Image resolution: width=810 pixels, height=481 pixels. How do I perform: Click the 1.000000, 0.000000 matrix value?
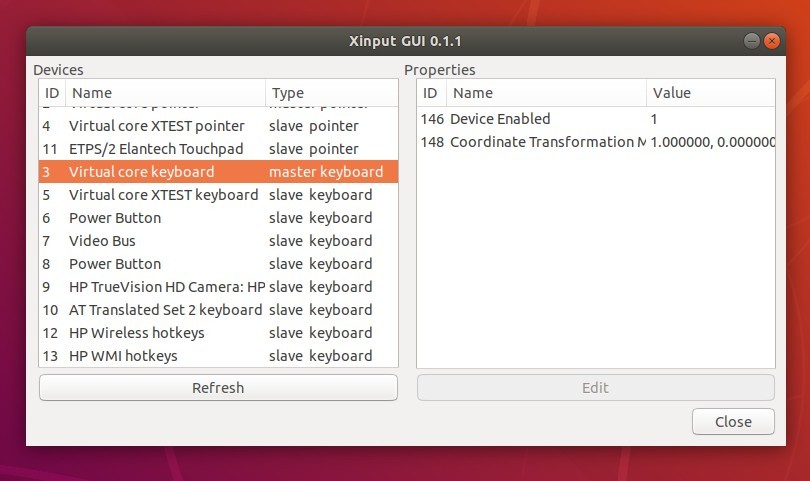pos(712,142)
